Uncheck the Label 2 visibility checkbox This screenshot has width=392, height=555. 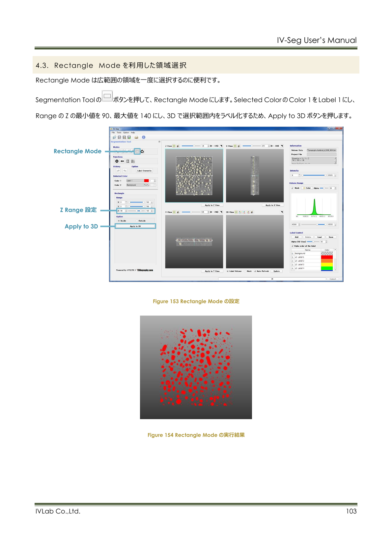[x=296, y=261]
